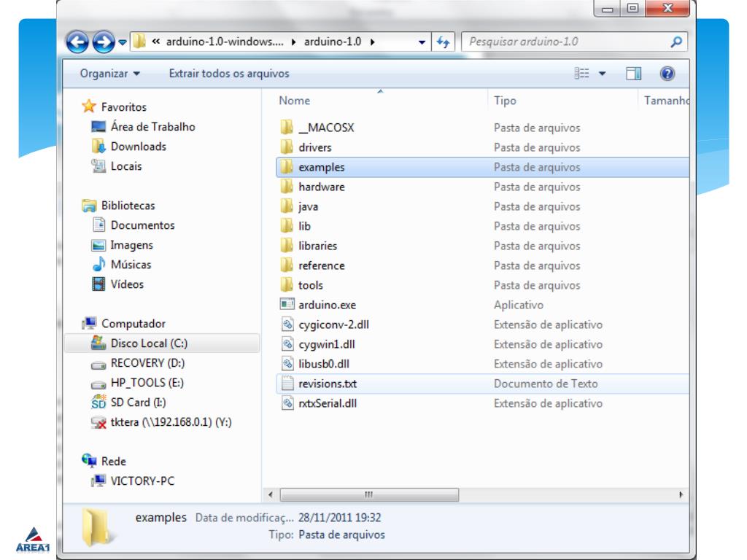Open RECOVERY (D:) drive
The width and height of the screenshot is (747, 560).
click(147, 363)
